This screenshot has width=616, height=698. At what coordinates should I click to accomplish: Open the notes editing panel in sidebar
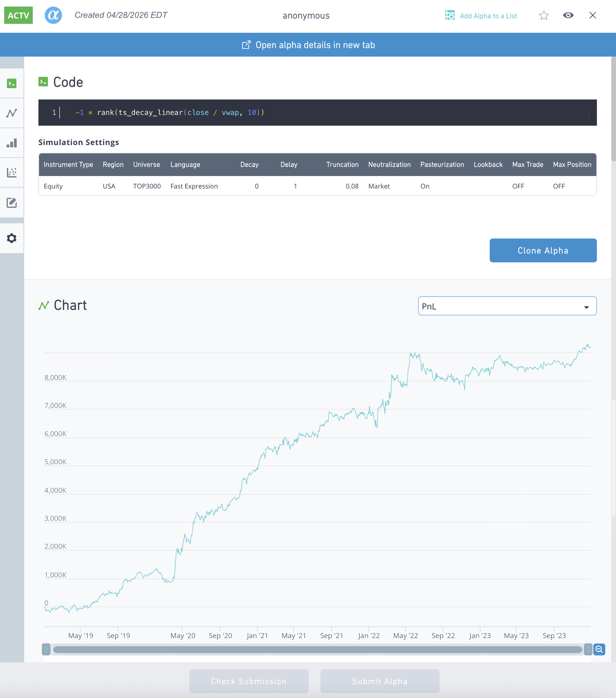(12, 202)
